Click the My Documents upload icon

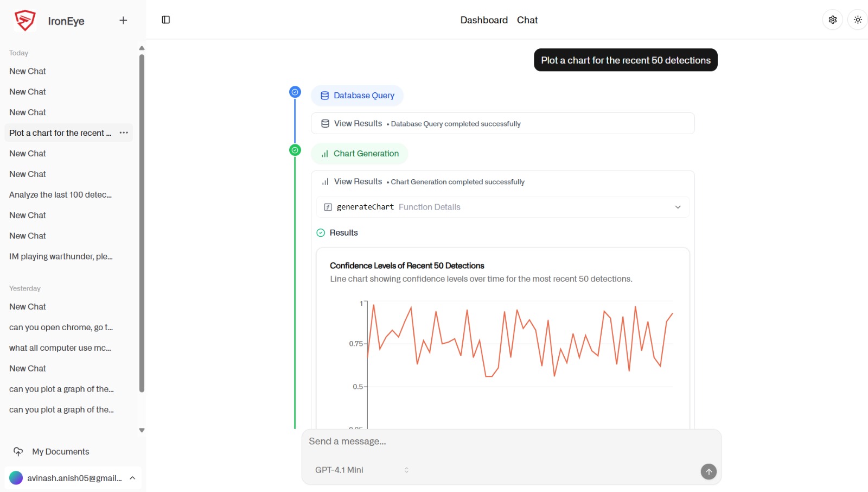[x=18, y=451]
